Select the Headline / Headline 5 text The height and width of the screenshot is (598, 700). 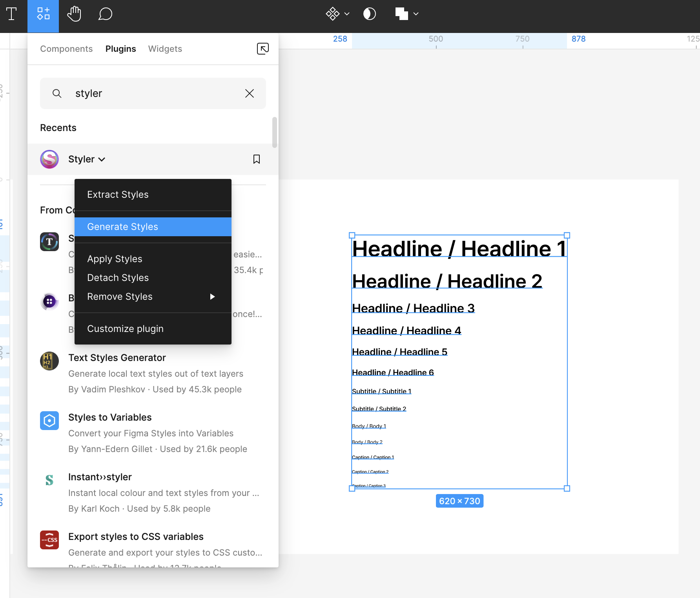point(399,352)
